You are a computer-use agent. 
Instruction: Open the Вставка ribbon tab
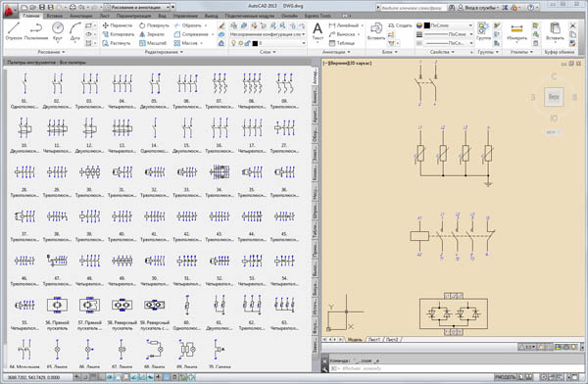(x=55, y=16)
